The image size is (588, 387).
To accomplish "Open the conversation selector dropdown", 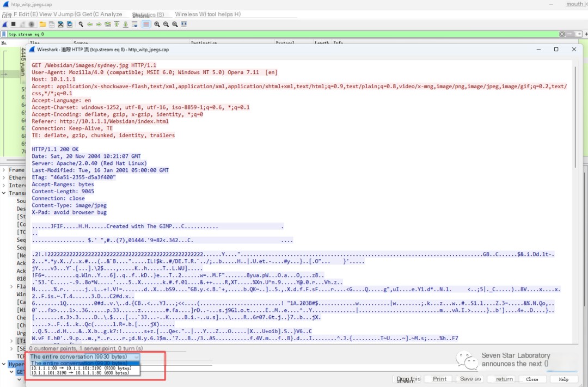I will (x=84, y=357).
